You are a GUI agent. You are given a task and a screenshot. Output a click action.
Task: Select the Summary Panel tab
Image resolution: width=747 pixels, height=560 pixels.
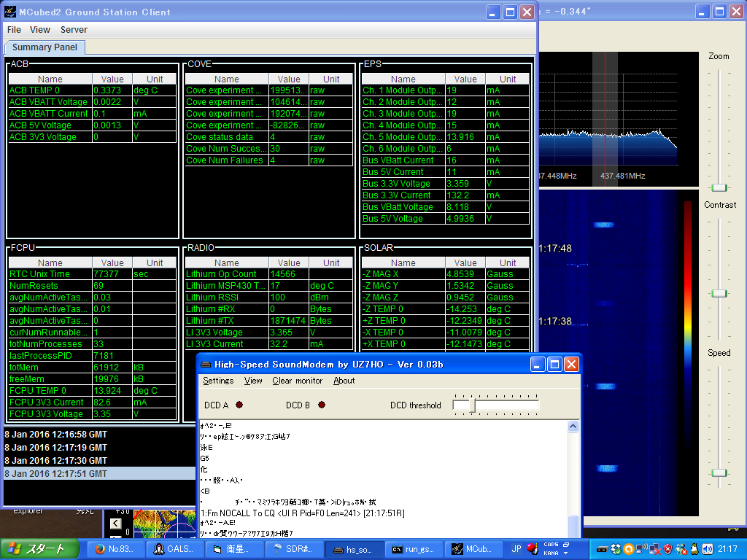44,47
